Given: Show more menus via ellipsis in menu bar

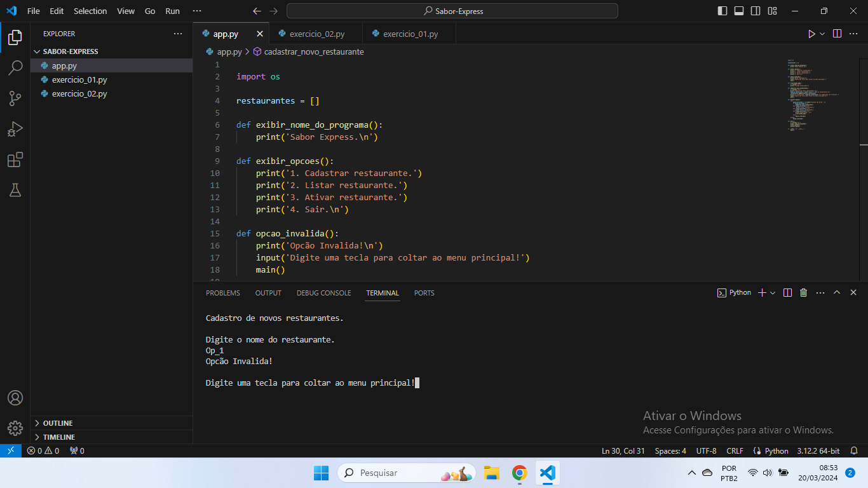Looking at the screenshot, I should pos(197,11).
